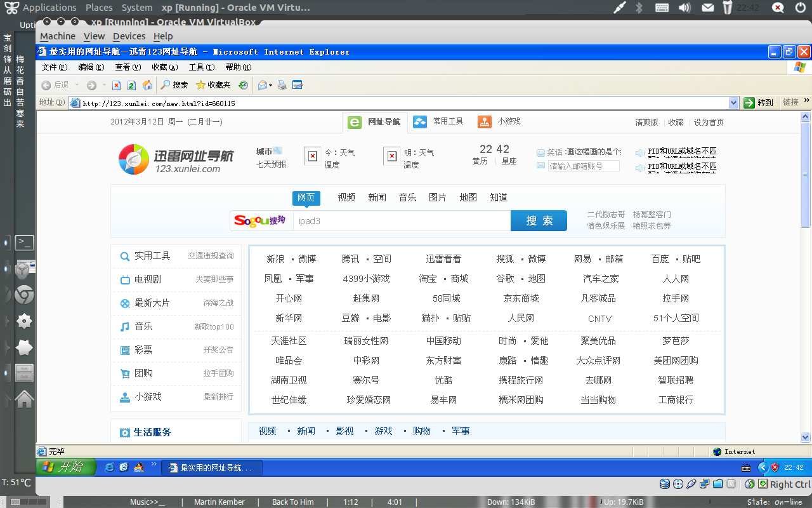The height and width of the screenshot is (508, 812).
Task: Open the 4399小游戏 link
Action: point(366,279)
